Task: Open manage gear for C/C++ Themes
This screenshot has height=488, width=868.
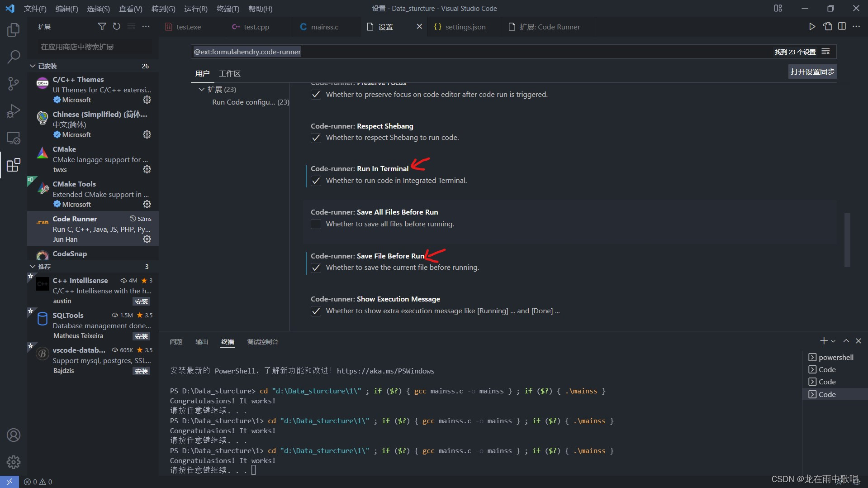Action: [147, 100]
